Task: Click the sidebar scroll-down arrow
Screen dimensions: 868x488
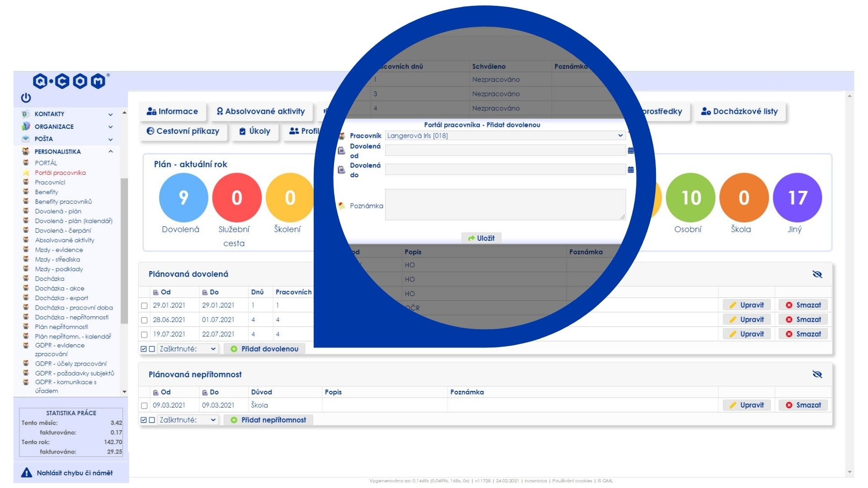Action: pyautogui.click(x=124, y=392)
